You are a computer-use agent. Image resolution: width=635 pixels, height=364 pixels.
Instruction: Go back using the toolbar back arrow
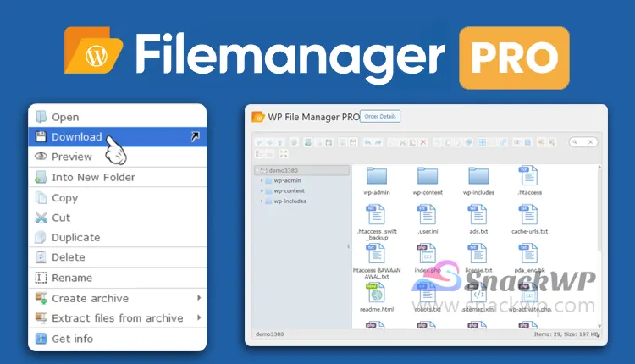(260, 142)
